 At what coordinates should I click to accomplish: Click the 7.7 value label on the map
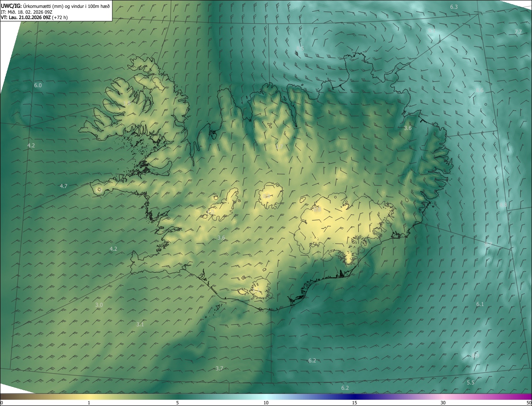[518, 32]
